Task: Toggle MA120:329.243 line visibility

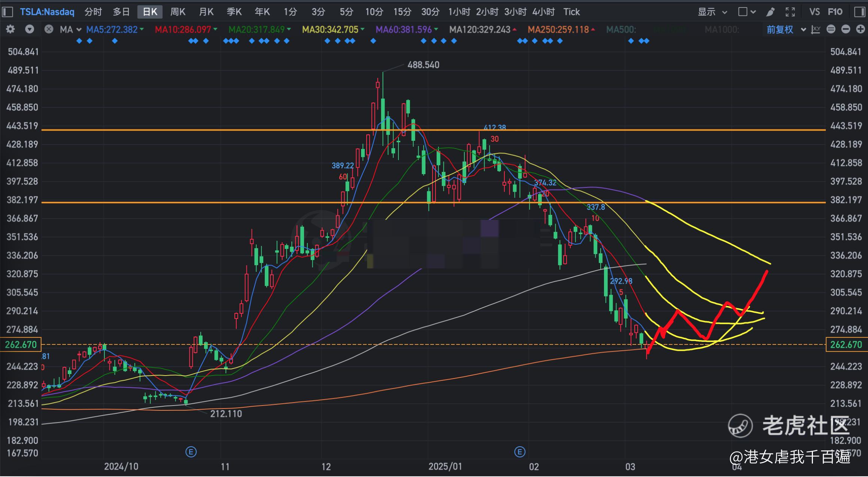Action: click(483, 29)
